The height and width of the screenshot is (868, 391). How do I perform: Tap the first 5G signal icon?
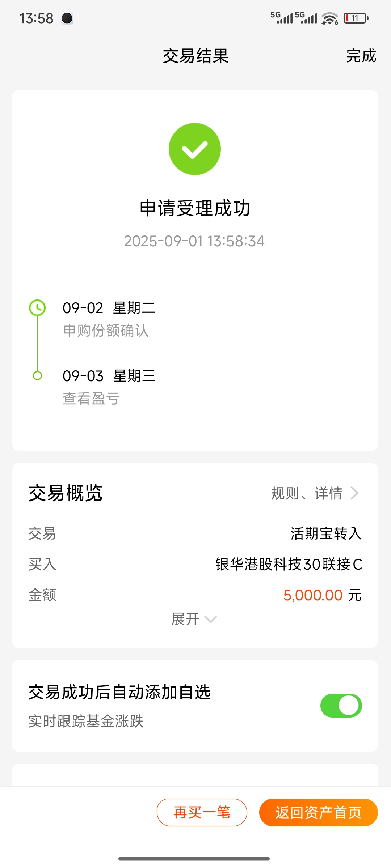click(x=282, y=18)
